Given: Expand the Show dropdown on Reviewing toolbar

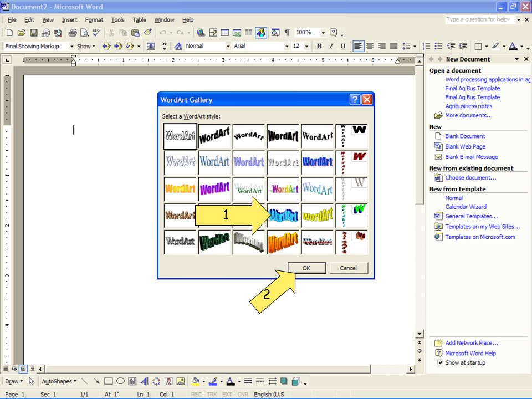Looking at the screenshot, I should 86,46.
